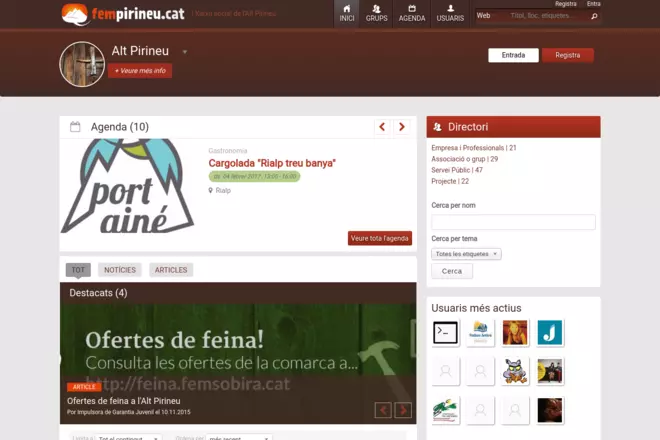Expand the arrow beside Alt Pirineu title
This screenshot has height=440, width=660.
point(184,52)
